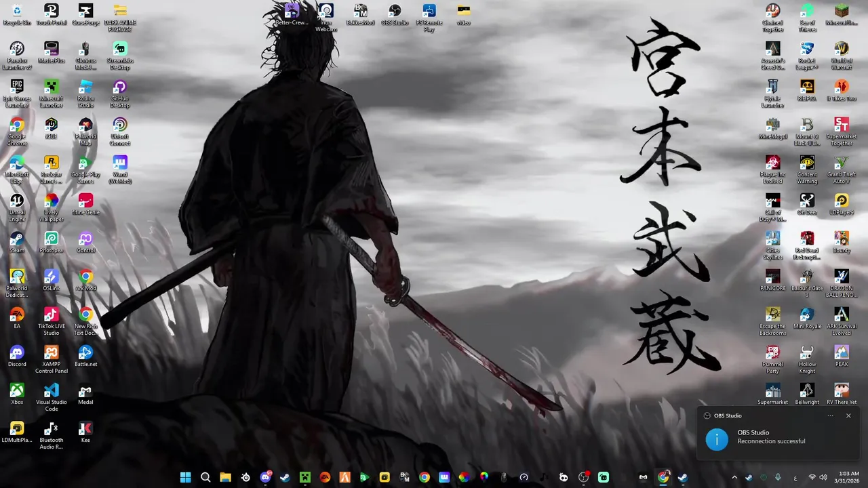
Task: Launch Ubisoft Connect from the desktop
Action: click(x=120, y=132)
